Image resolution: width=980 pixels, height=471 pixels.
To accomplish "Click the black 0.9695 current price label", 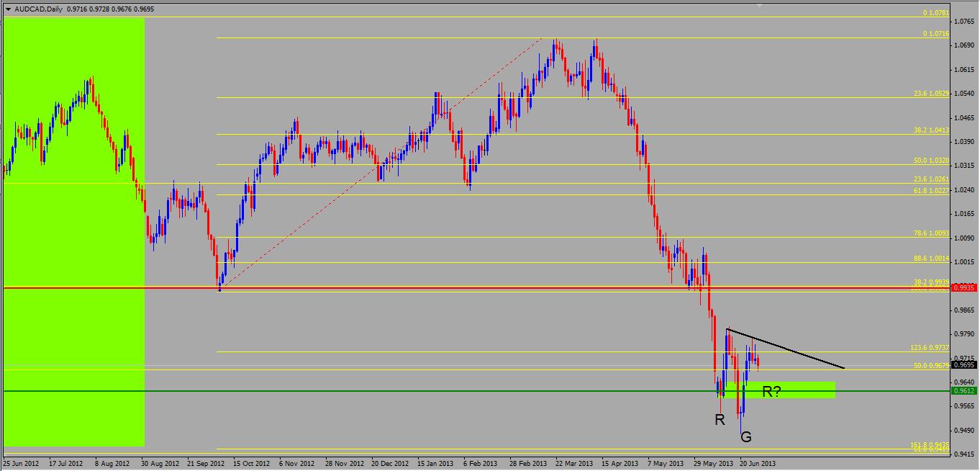I will coord(964,365).
